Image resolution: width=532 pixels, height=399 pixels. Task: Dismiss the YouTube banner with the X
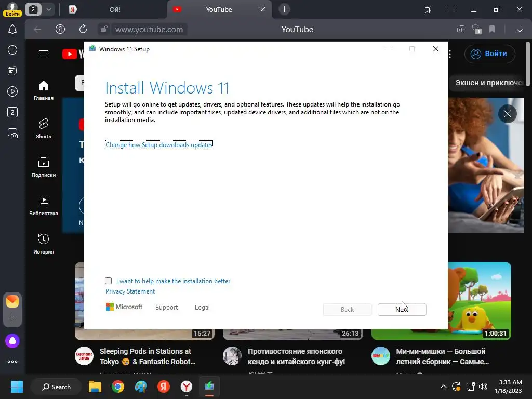pyautogui.click(x=508, y=114)
